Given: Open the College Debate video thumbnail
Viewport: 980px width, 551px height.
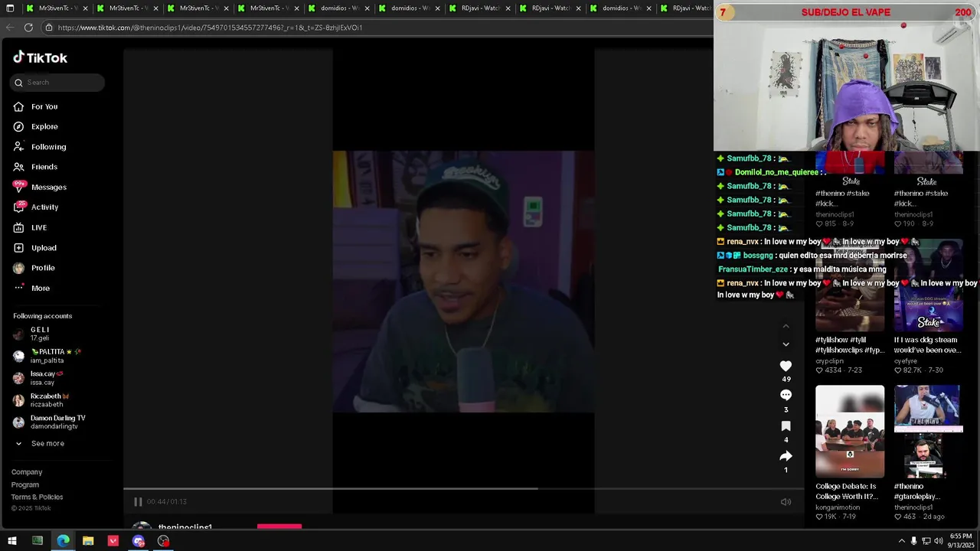Looking at the screenshot, I should [850, 432].
